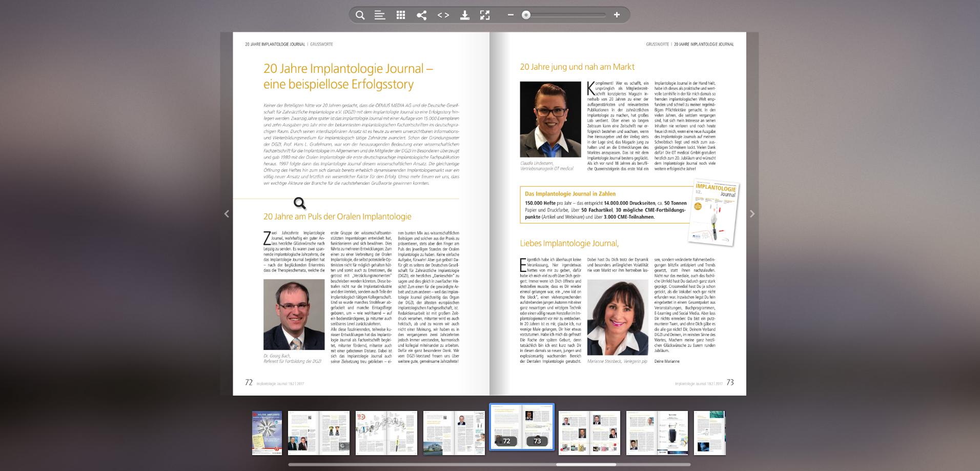
Task: Zoom out with the minus button
Action: 511,15
